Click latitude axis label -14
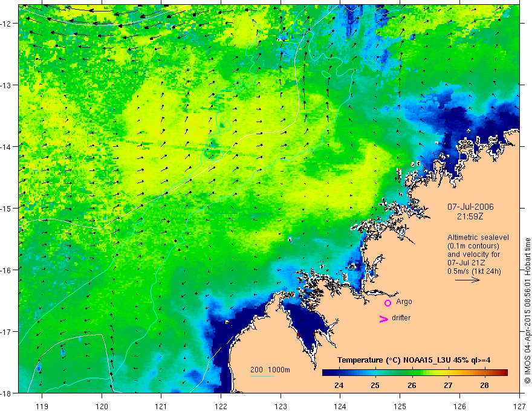Image resolution: width=532 pixels, height=411 pixels. point(6,147)
